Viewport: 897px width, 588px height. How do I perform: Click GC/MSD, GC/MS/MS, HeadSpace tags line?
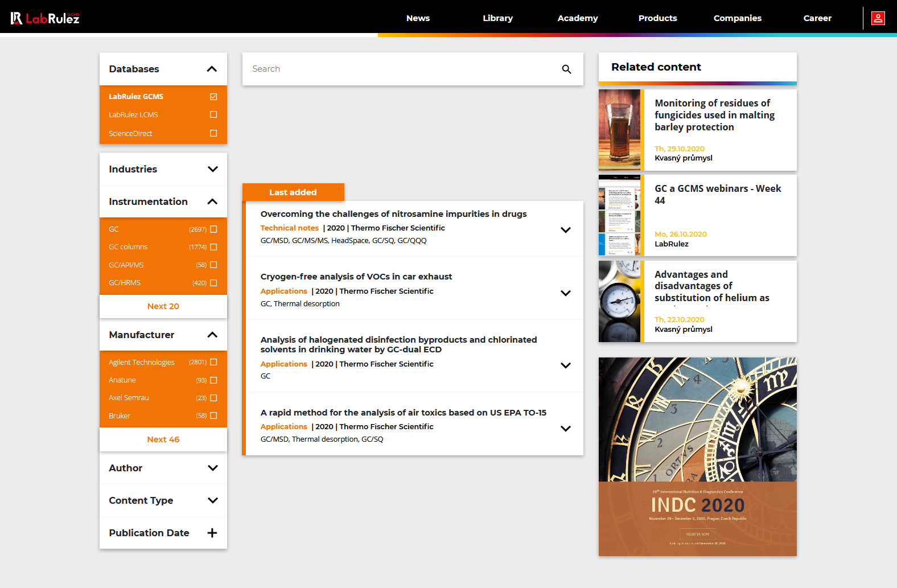tap(343, 241)
